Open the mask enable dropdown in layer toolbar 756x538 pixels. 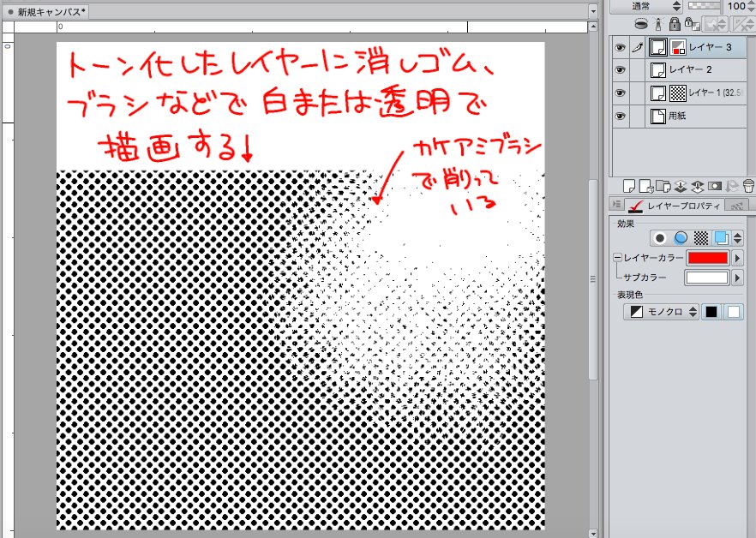coord(715,24)
